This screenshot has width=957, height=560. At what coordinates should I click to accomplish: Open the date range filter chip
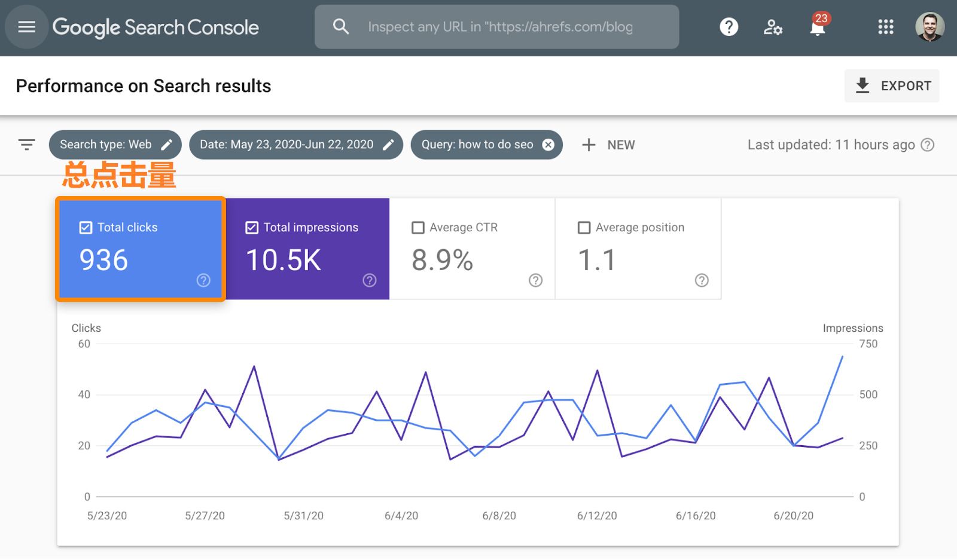287,144
